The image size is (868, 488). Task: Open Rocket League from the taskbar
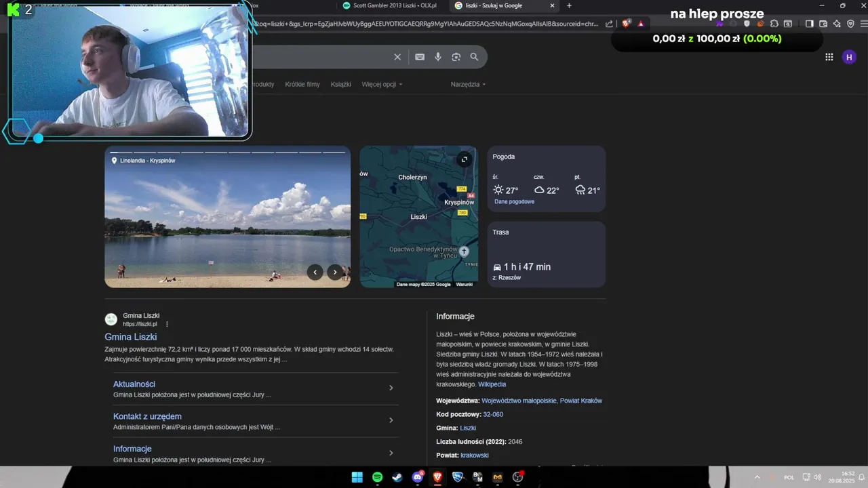click(x=458, y=477)
